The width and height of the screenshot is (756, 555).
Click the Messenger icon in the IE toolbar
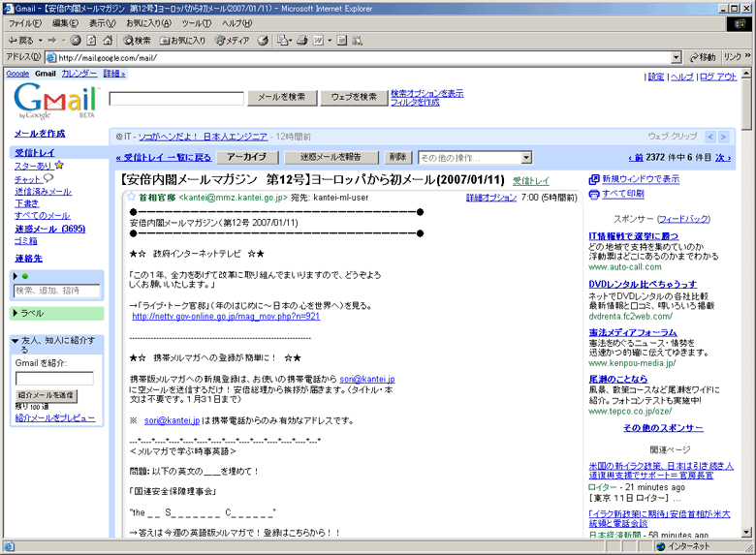(x=358, y=41)
